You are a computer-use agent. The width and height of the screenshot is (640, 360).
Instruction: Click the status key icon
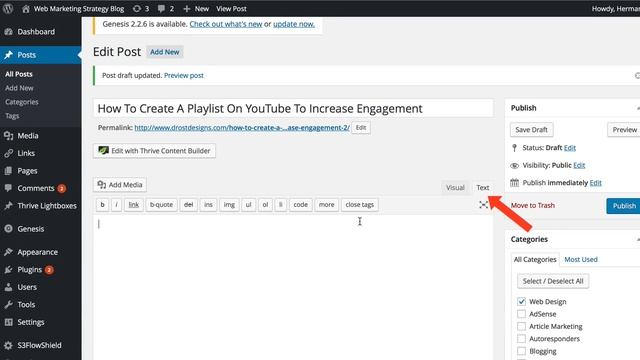(514, 148)
